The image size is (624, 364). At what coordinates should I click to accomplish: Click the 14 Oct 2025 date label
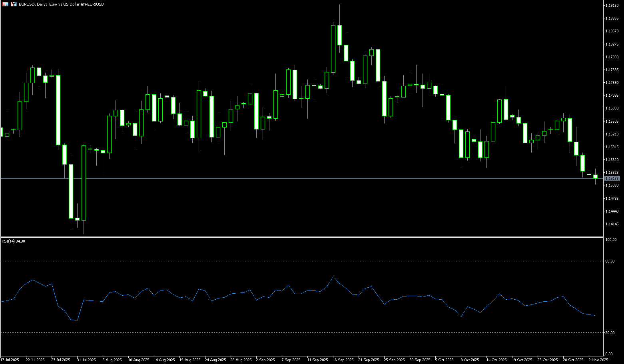[496, 360]
